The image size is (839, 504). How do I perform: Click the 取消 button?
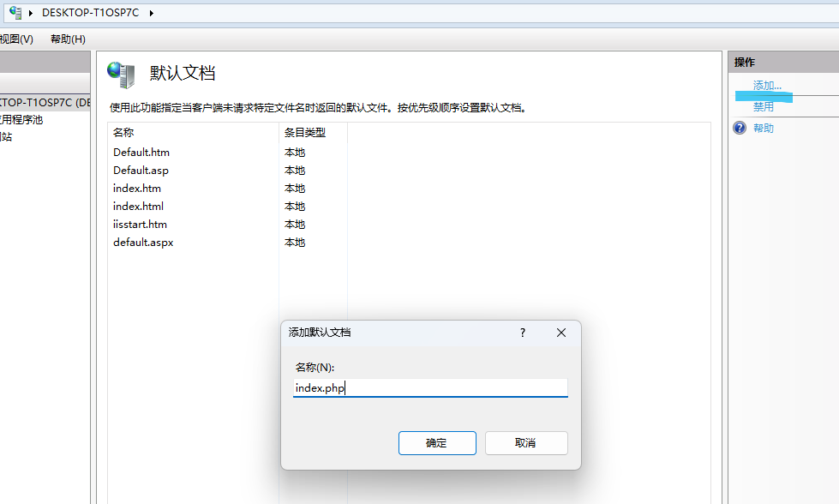pyautogui.click(x=526, y=443)
